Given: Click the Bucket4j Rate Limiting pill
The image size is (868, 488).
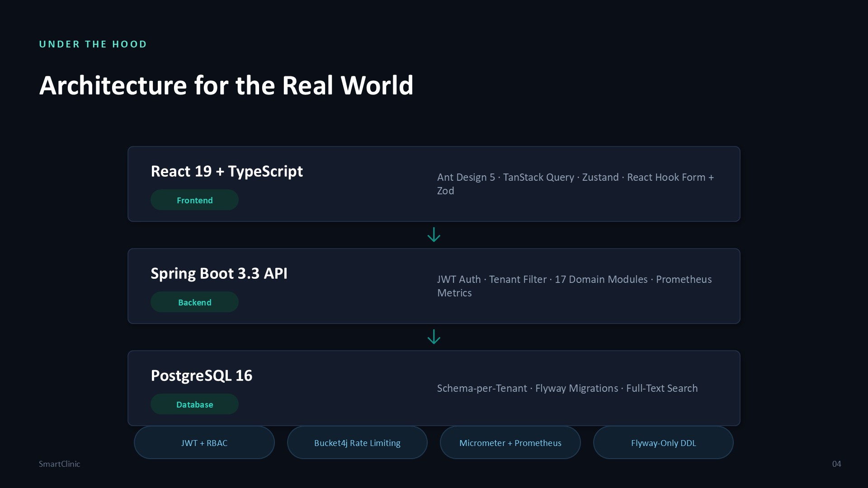Looking at the screenshot, I should (x=357, y=443).
